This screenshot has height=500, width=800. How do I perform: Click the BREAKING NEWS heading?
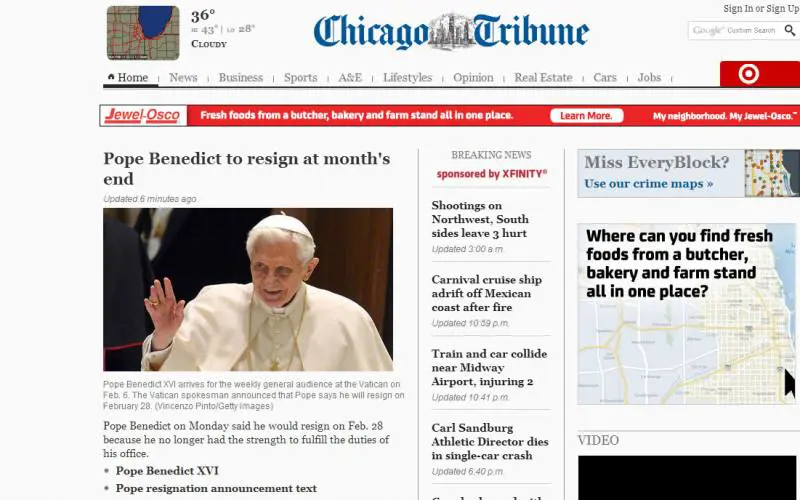(x=491, y=155)
